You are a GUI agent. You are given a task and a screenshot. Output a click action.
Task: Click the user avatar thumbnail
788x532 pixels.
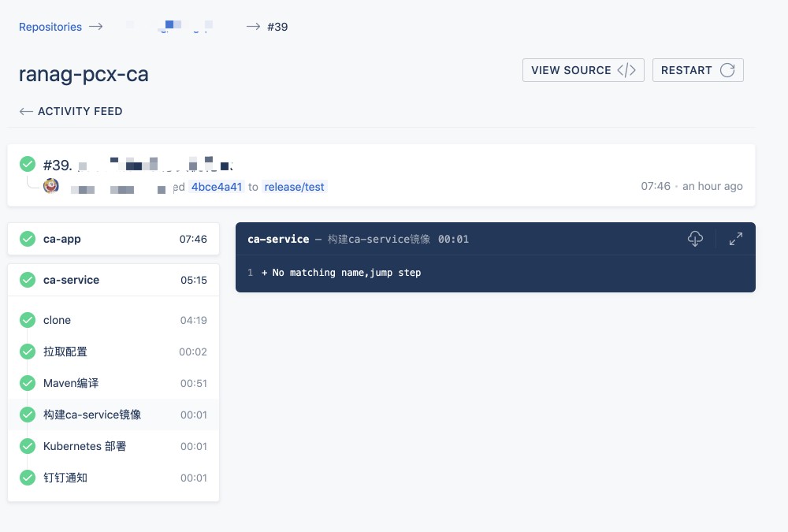[50, 185]
